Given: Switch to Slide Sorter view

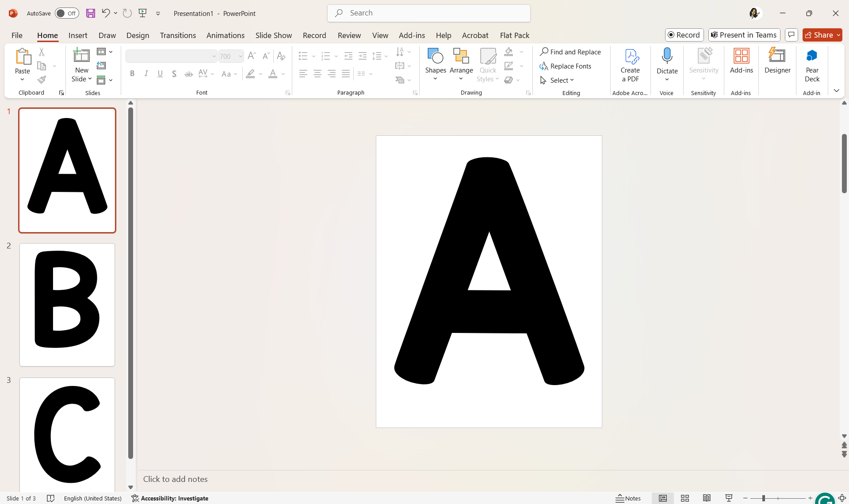Looking at the screenshot, I should click(x=685, y=498).
